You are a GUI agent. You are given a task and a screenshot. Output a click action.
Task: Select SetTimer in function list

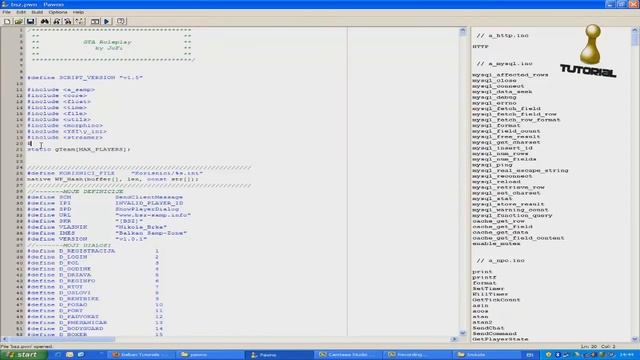(488, 289)
